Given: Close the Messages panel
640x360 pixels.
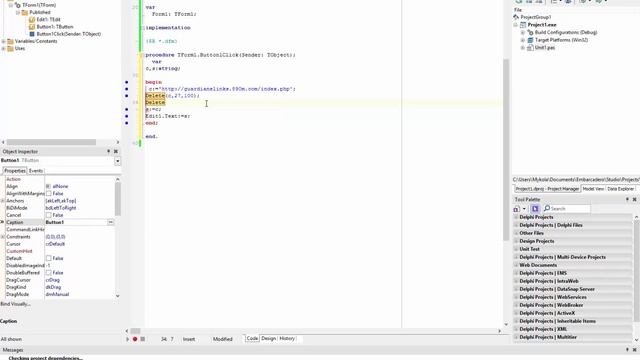Looking at the screenshot, I should (x=635, y=350).
